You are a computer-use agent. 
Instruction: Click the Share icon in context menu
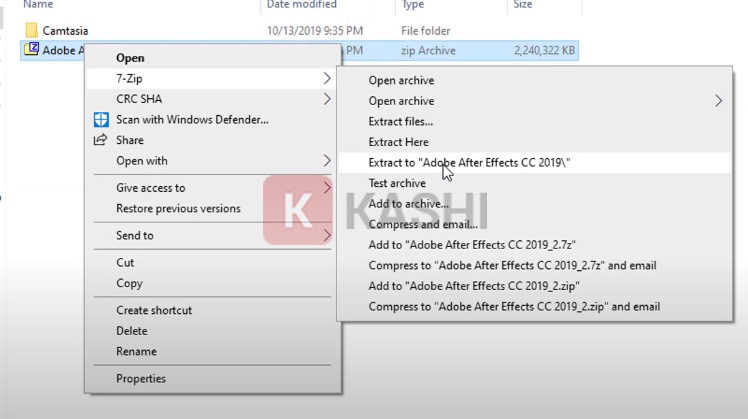[100, 140]
